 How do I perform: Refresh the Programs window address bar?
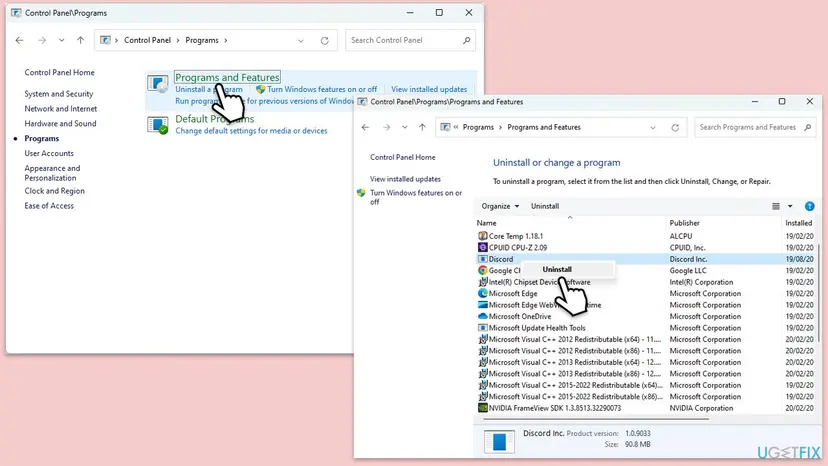point(324,41)
